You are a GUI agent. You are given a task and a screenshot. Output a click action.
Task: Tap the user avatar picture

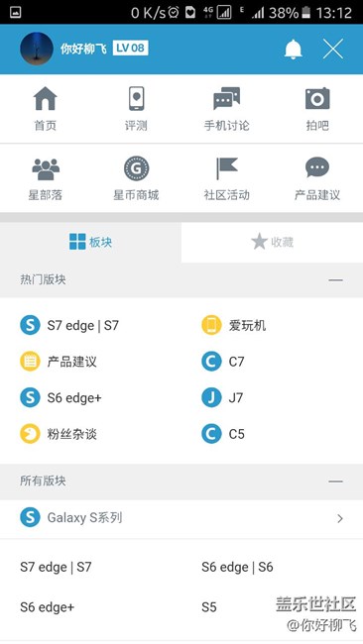point(37,49)
